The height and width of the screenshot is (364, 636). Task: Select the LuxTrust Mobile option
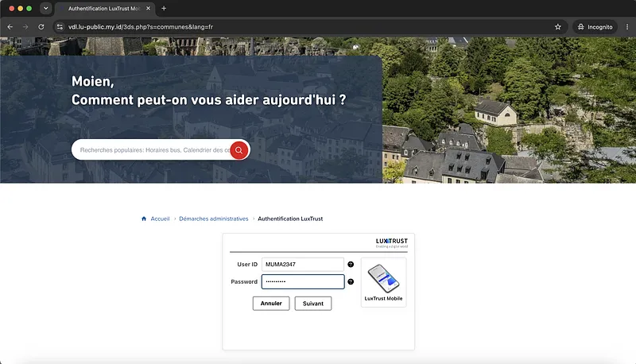pyautogui.click(x=384, y=282)
